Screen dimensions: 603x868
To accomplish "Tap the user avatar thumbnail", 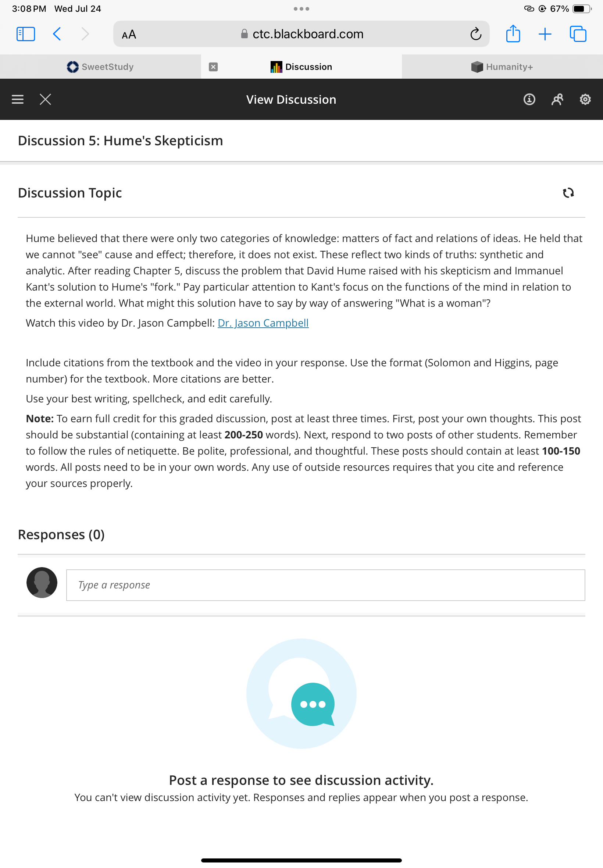I will click(42, 582).
